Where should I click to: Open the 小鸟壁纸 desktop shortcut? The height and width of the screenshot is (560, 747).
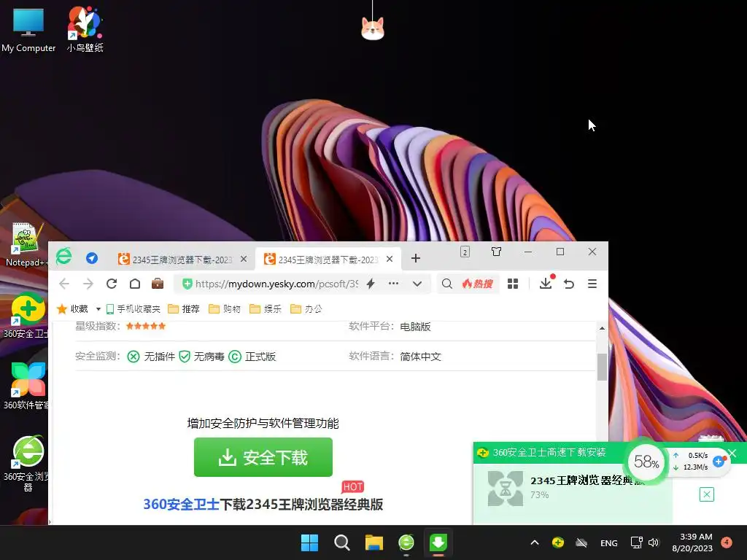click(x=85, y=29)
